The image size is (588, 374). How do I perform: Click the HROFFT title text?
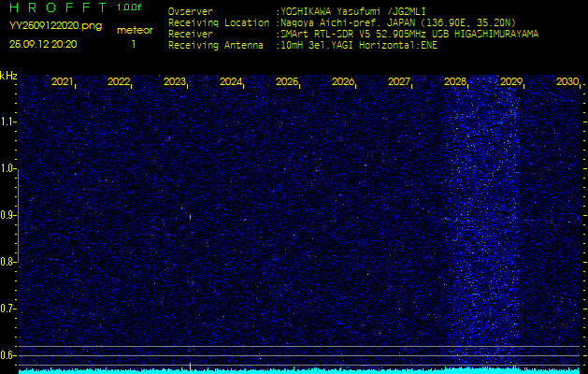point(59,7)
